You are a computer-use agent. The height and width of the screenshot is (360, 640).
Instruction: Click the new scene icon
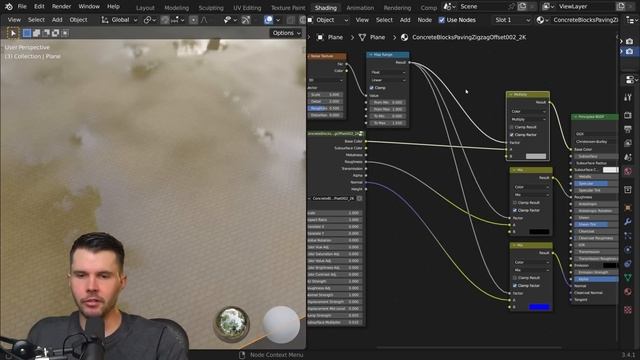tap(522, 7)
